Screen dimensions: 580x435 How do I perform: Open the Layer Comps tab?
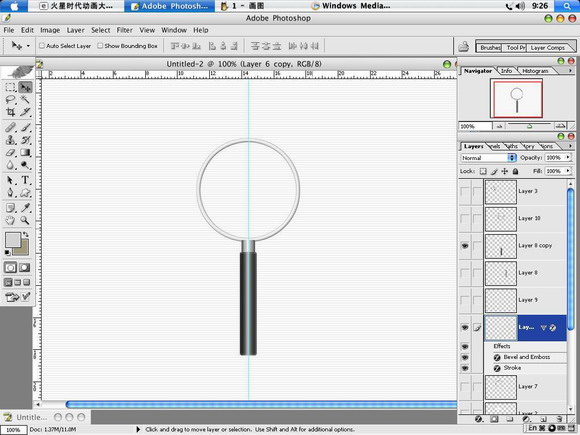click(547, 48)
